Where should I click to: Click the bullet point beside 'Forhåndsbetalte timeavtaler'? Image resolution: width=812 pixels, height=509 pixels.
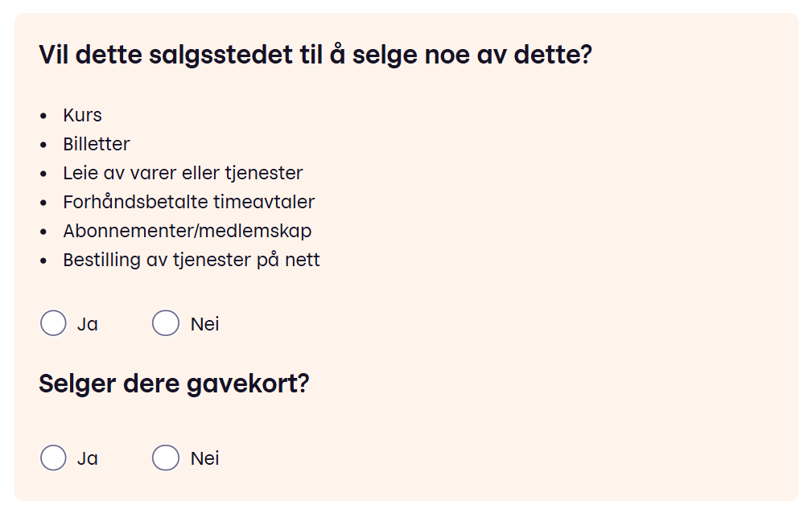point(43,203)
